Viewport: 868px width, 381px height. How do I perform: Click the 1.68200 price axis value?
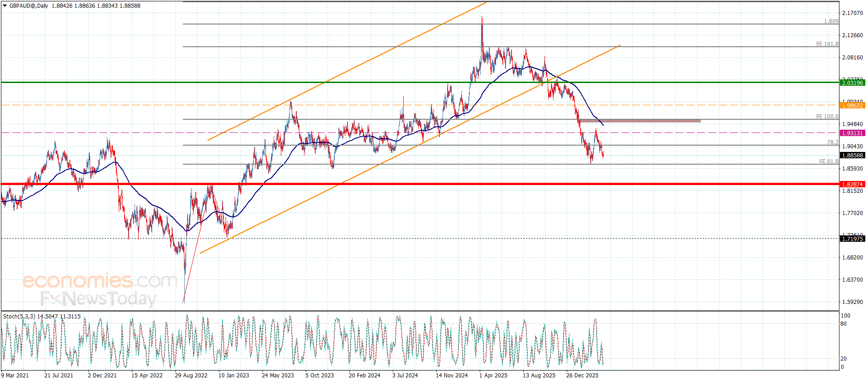pyautogui.click(x=852, y=257)
